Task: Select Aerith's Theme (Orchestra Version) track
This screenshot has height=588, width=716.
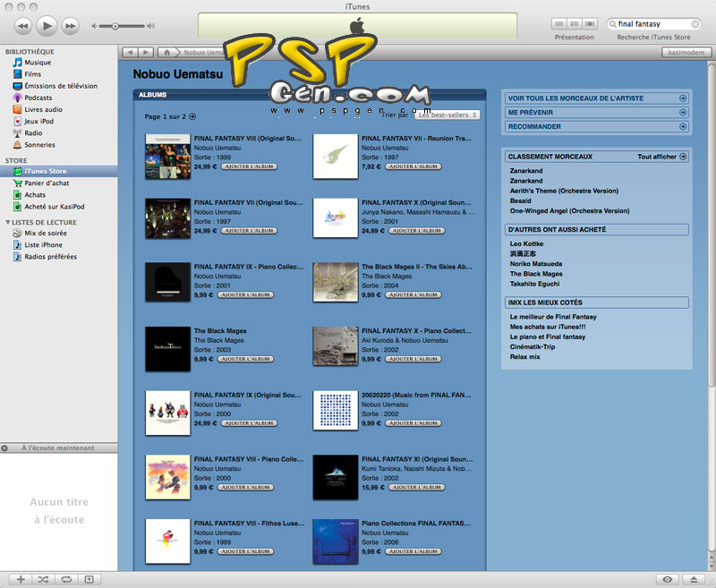Action: 564,191
